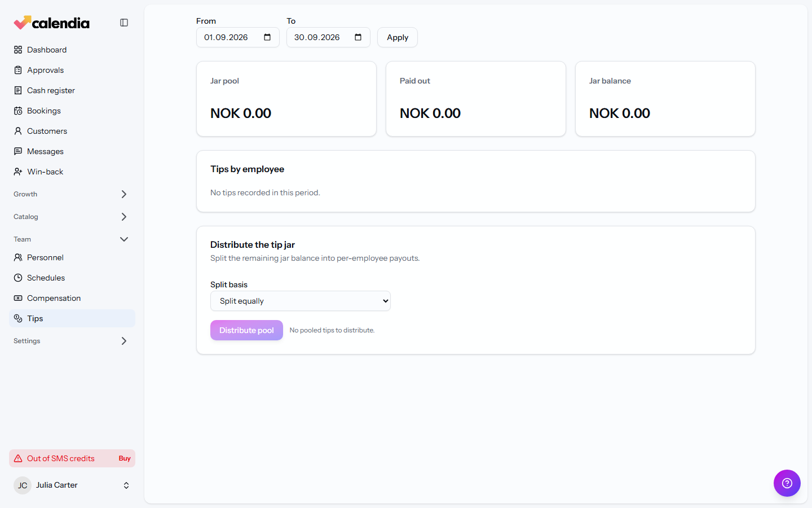Click the Jar balance NOK 0.00 value

(620, 113)
